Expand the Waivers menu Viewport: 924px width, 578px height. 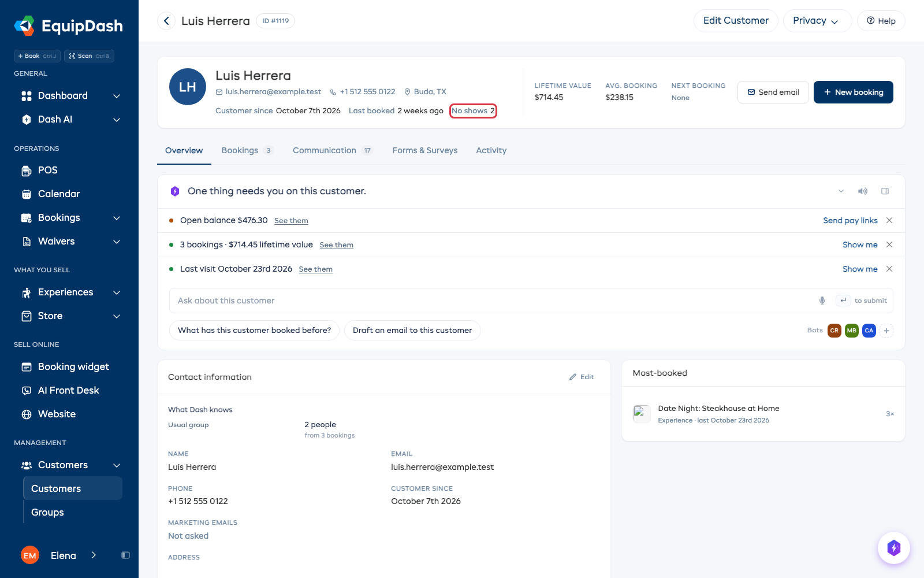click(x=117, y=242)
